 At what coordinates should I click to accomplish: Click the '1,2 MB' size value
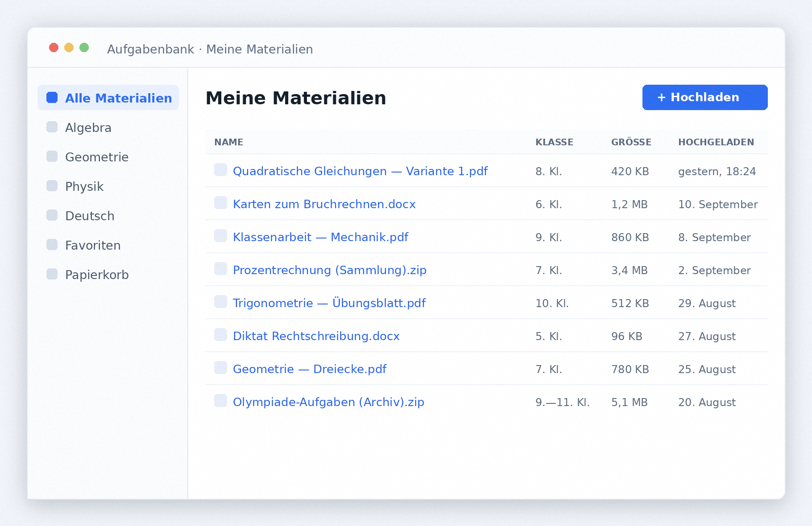(629, 205)
